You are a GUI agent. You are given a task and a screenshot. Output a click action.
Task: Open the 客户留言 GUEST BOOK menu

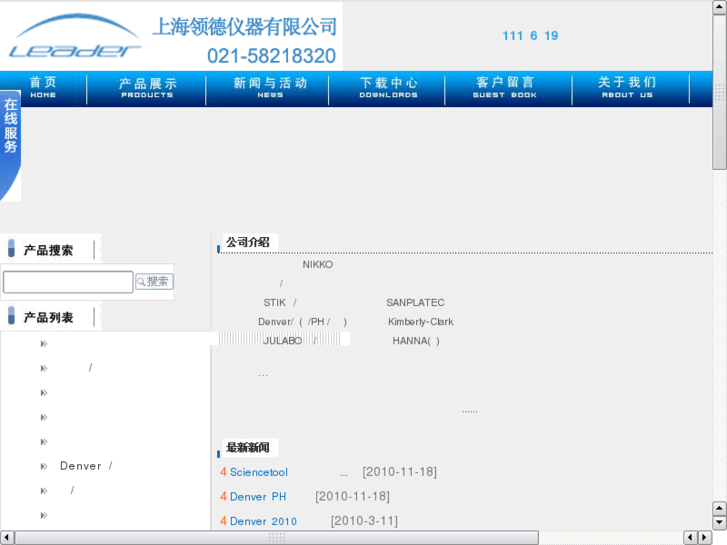(504, 88)
